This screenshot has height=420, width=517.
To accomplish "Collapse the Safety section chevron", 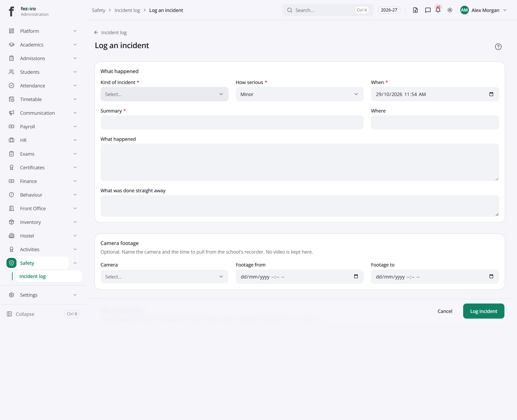I will pyautogui.click(x=75, y=263).
